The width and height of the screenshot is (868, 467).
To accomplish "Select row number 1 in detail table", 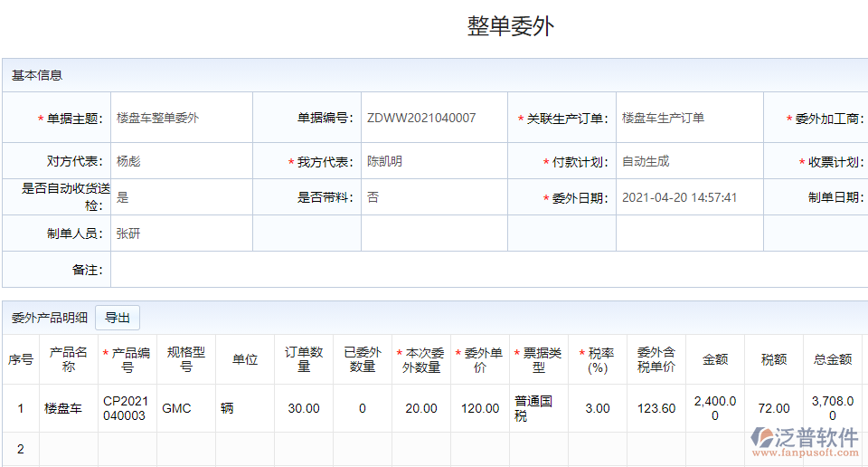I will pyautogui.click(x=21, y=408).
